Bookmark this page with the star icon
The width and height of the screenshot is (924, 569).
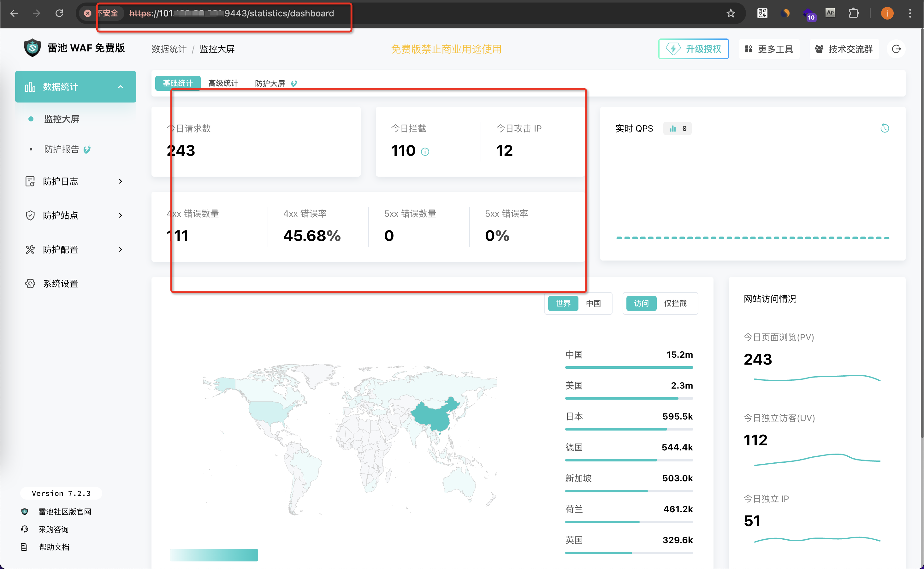[731, 13]
